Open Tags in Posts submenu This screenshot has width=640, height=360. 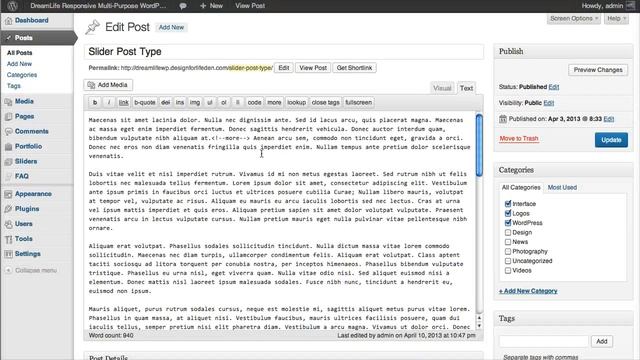[x=13, y=86]
